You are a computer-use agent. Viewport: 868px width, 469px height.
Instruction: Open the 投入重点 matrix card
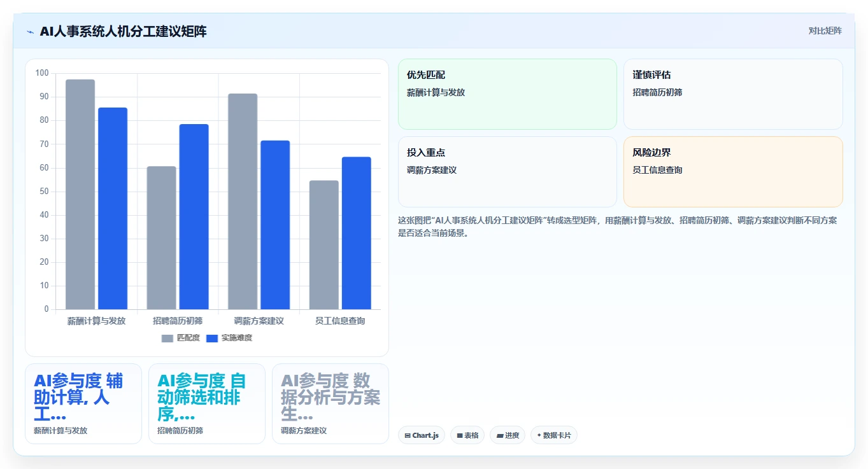click(x=508, y=172)
